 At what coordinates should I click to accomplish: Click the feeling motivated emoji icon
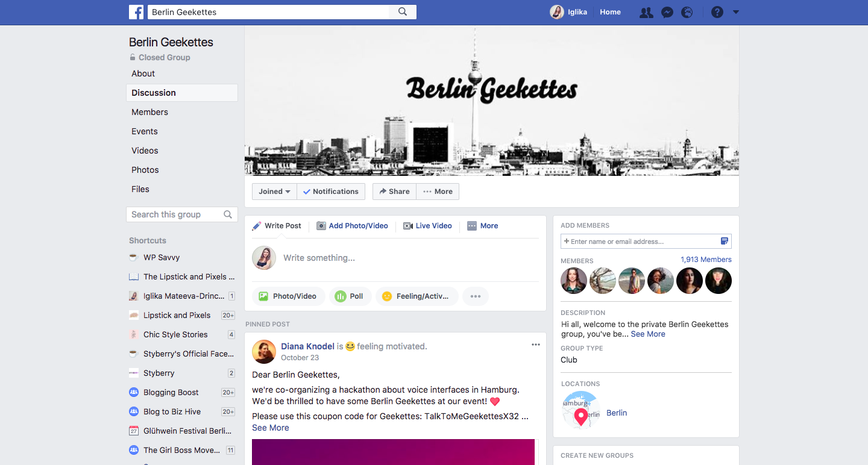pos(350,346)
